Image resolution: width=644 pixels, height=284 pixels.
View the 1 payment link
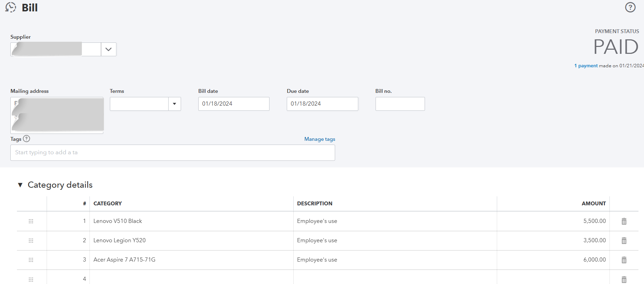pyautogui.click(x=586, y=66)
